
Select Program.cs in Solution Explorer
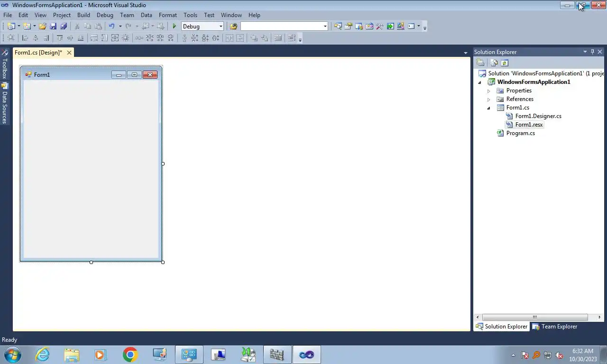pyautogui.click(x=520, y=133)
